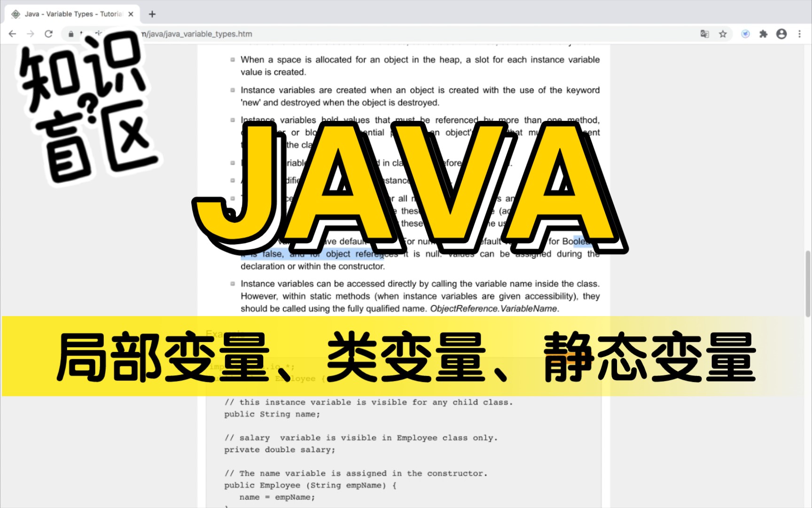Click the page vertical scrollbar thumb
This screenshot has height=508, width=812.
pyautogui.click(x=808, y=284)
